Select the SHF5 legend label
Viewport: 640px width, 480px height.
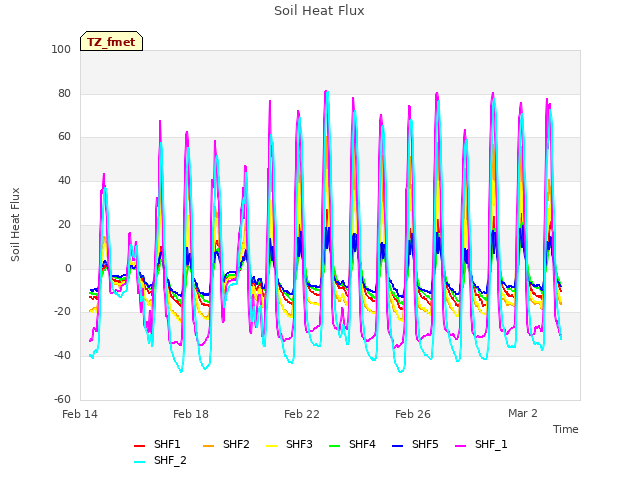pos(425,444)
